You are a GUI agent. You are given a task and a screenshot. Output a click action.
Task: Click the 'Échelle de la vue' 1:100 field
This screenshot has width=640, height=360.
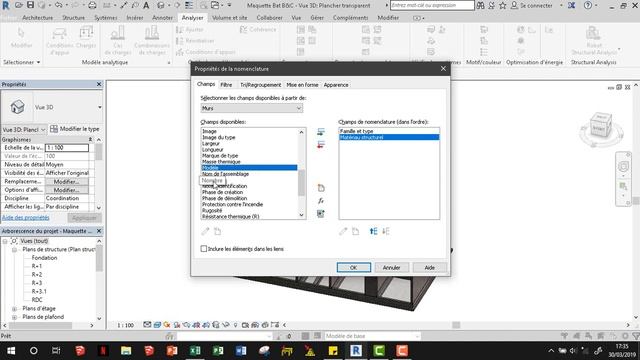(x=67, y=147)
